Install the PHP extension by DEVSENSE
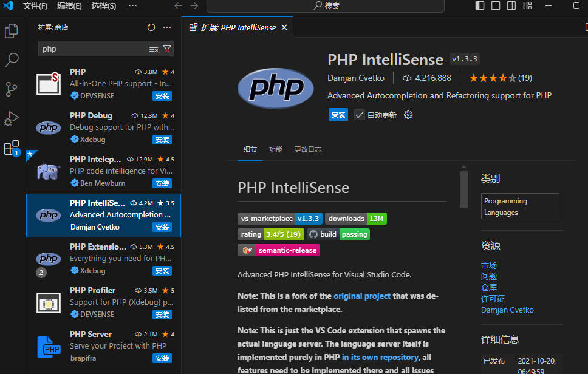588x374 pixels. click(x=162, y=96)
